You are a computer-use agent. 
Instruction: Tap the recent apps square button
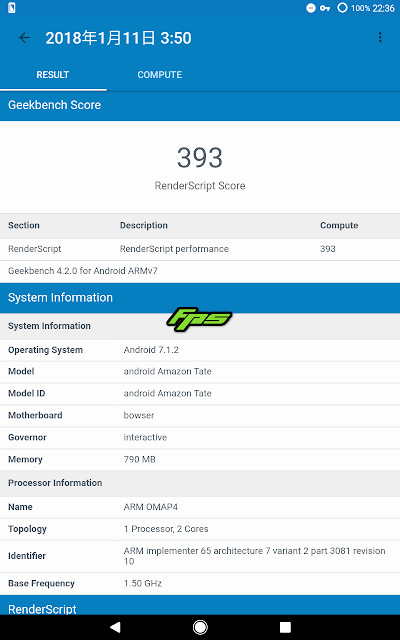pyautogui.click(x=285, y=627)
